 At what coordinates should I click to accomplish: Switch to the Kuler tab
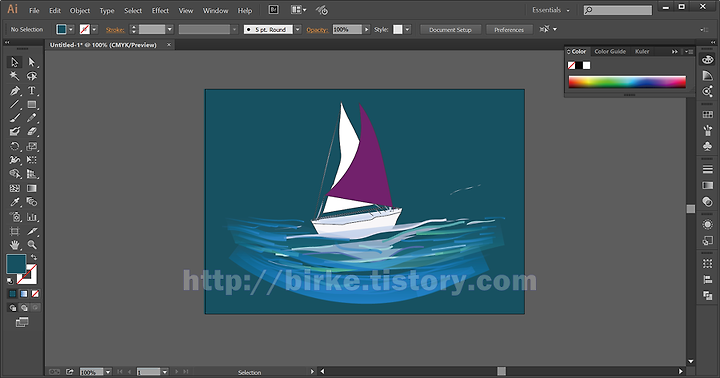(x=642, y=51)
